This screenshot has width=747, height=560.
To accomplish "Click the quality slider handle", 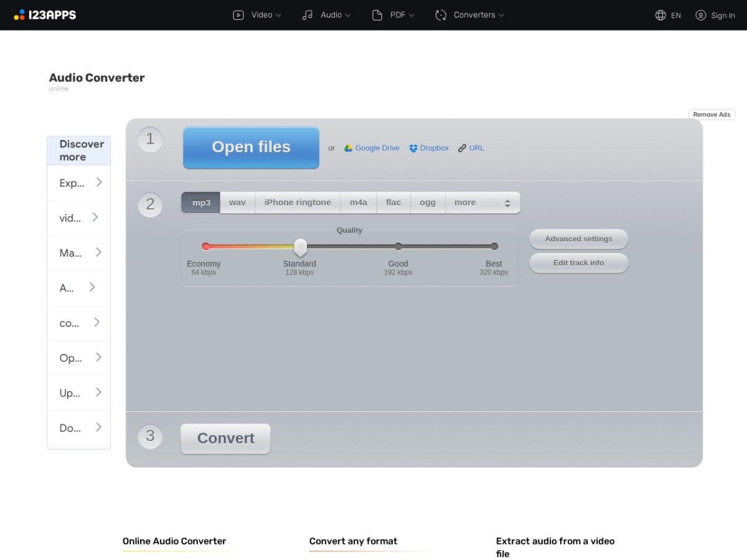I will coord(300,247).
